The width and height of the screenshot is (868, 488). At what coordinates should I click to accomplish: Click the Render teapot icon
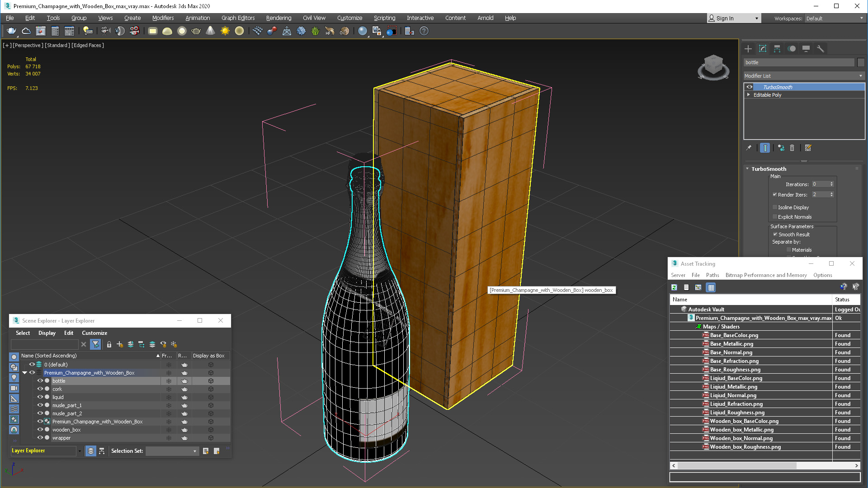click(11, 31)
